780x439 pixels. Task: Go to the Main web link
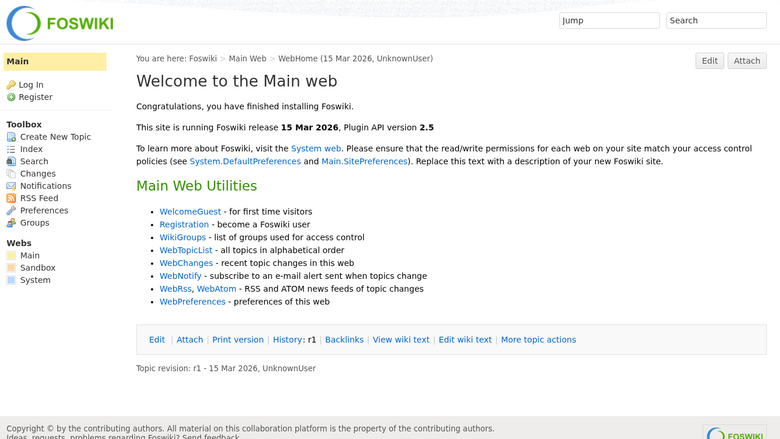30,256
